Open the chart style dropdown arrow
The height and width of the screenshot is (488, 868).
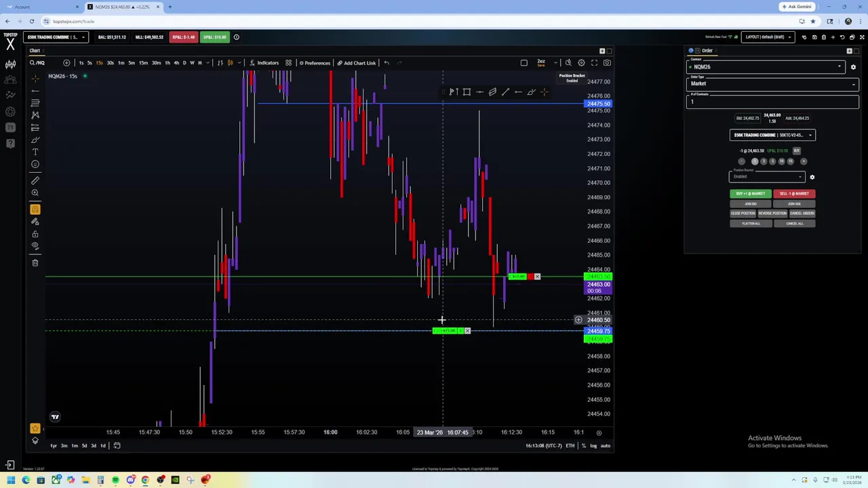pyautogui.click(x=239, y=63)
